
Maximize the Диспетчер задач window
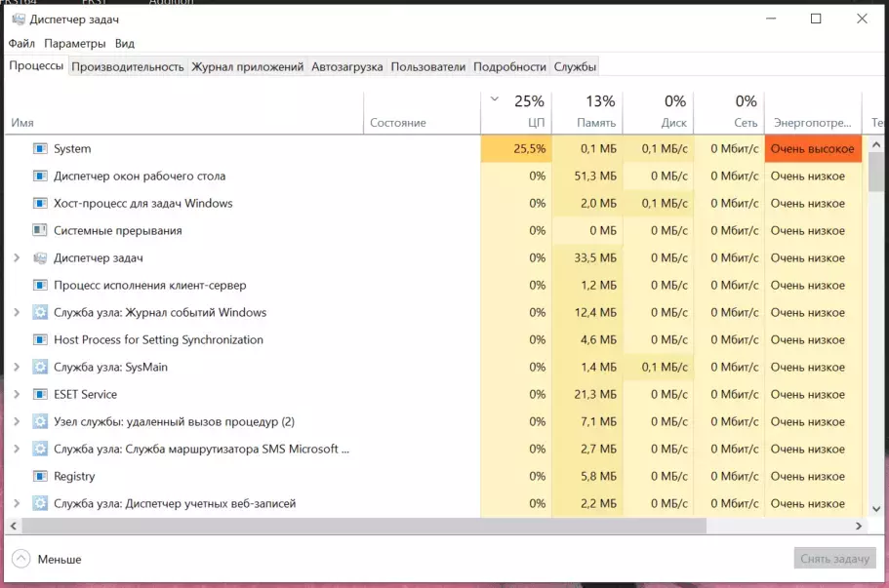point(816,19)
